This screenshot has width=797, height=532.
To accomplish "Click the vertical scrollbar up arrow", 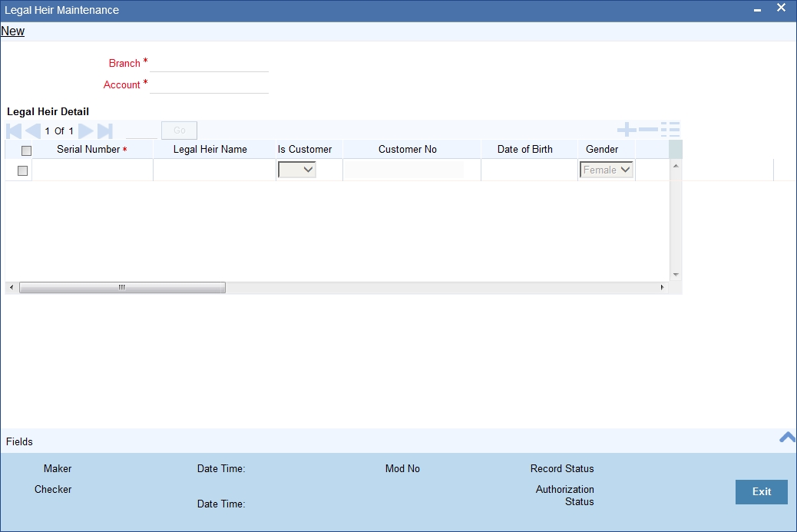I will pos(676,166).
